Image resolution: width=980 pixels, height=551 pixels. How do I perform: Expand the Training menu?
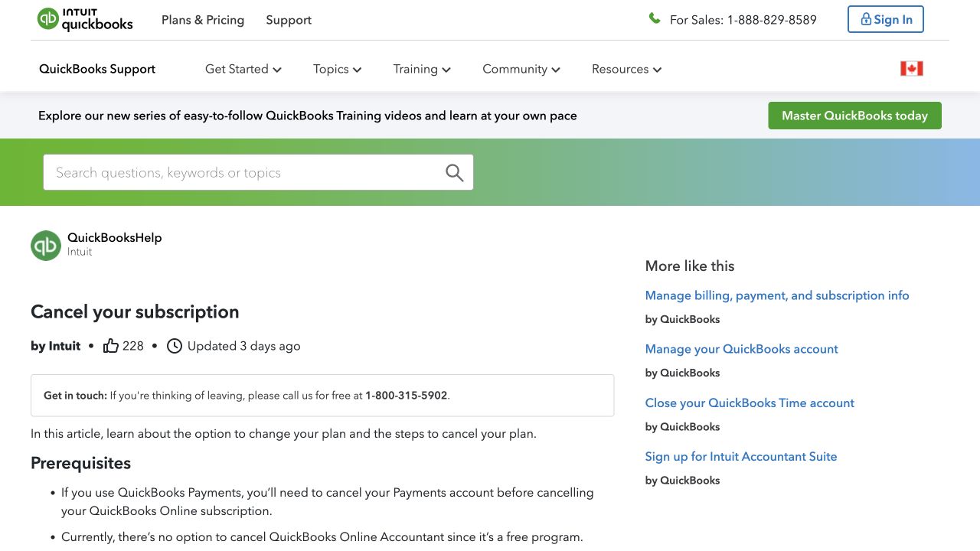(x=423, y=69)
